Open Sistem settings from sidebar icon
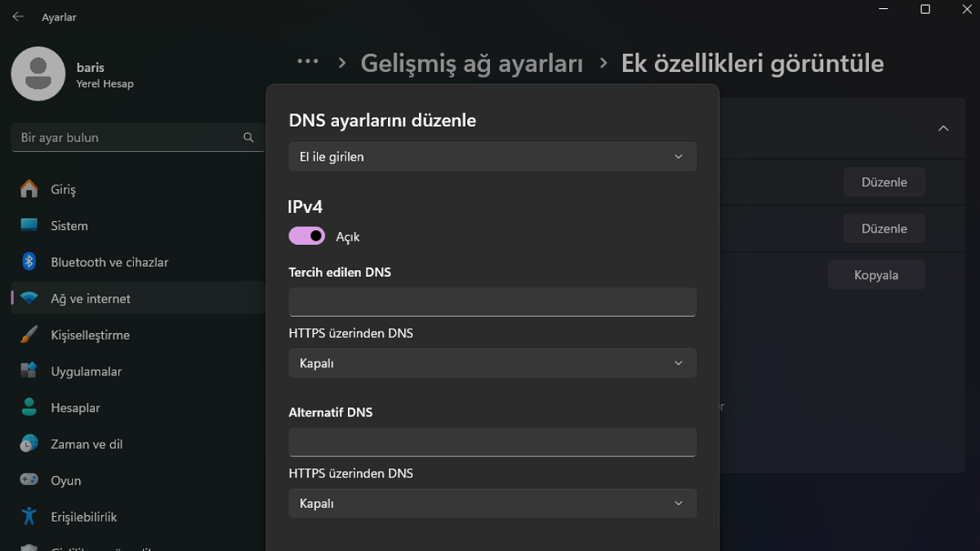980x551 pixels. [x=27, y=225]
